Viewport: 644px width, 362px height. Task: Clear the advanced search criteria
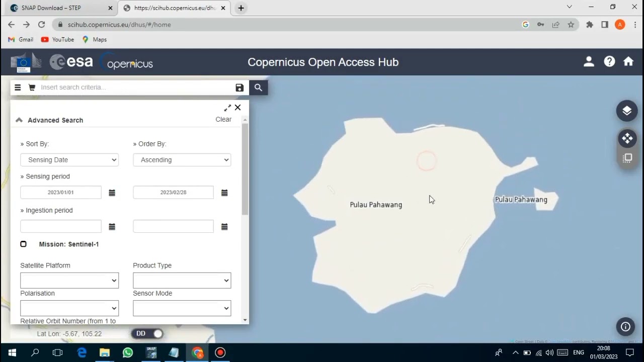click(x=223, y=120)
